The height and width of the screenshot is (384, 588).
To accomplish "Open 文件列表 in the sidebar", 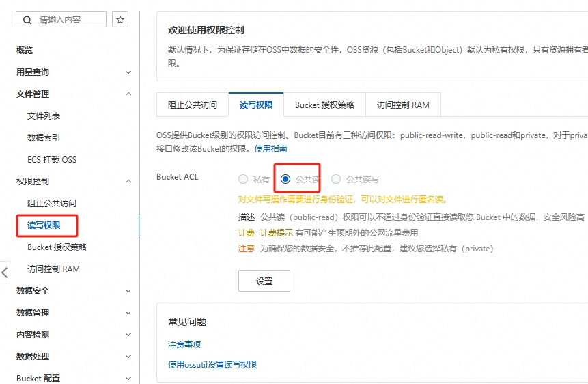I will coord(44,116).
